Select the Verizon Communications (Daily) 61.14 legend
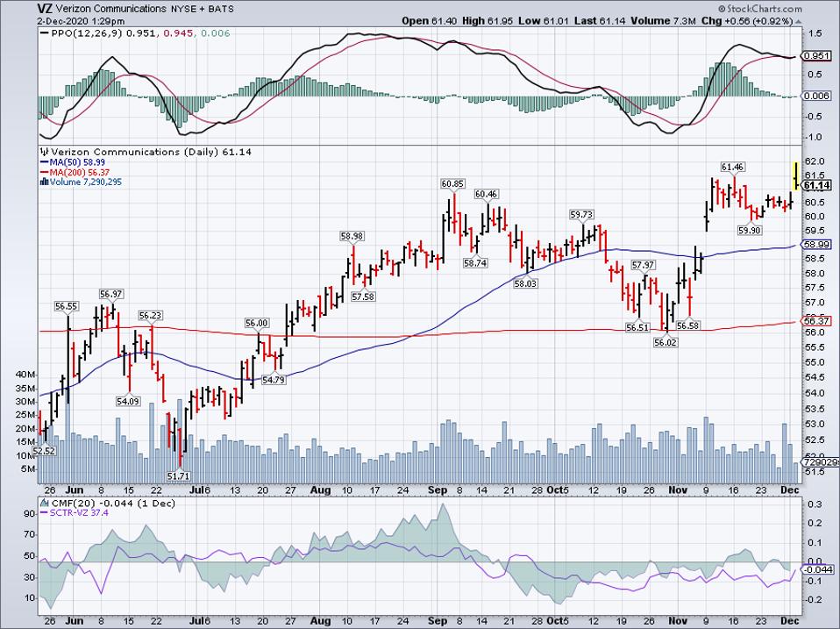840x629 pixels. (x=151, y=152)
